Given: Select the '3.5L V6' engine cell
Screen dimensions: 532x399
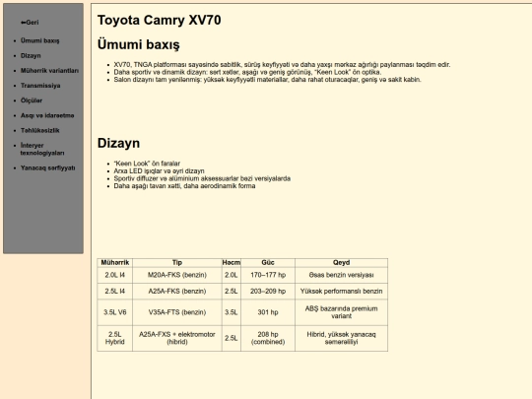Looking at the screenshot, I should (115, 312).
